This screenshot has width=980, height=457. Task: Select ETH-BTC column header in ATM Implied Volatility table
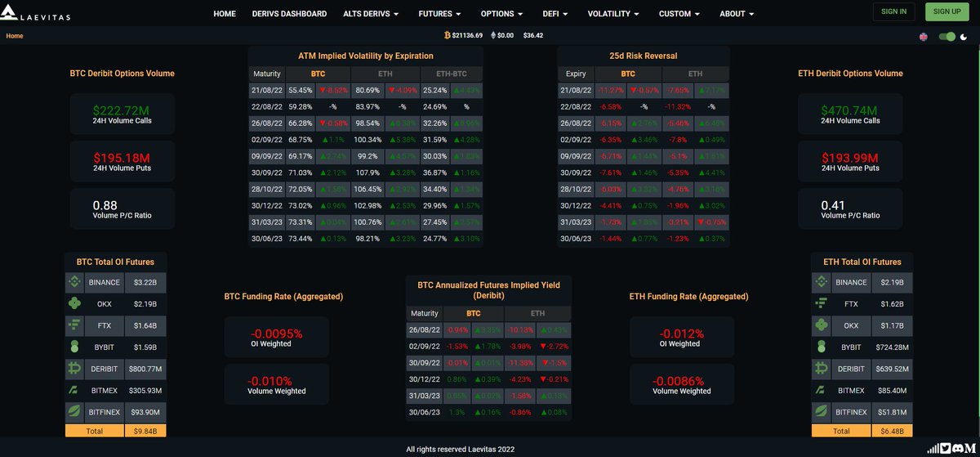pyautogui.click(x=452, y=74)
